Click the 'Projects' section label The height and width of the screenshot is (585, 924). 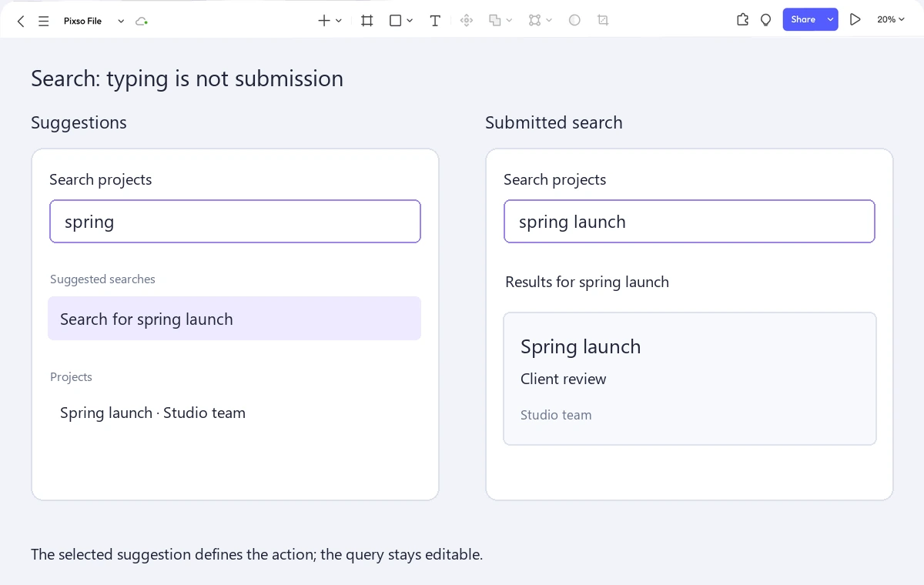point(71,377)
